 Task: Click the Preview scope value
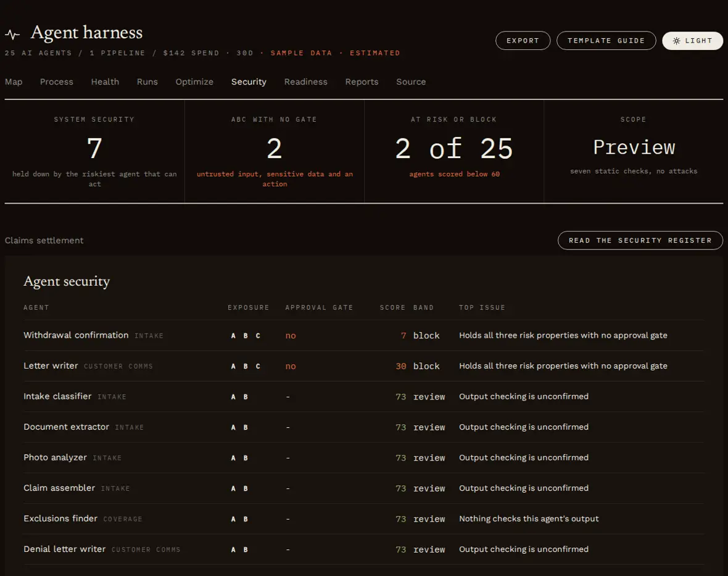[x=634, y=148]
